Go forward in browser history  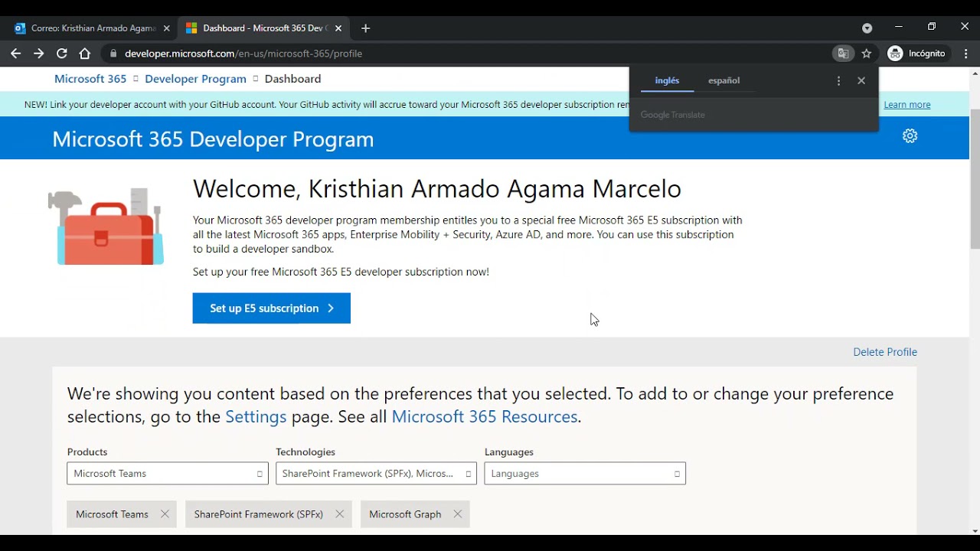pos(38,54)
